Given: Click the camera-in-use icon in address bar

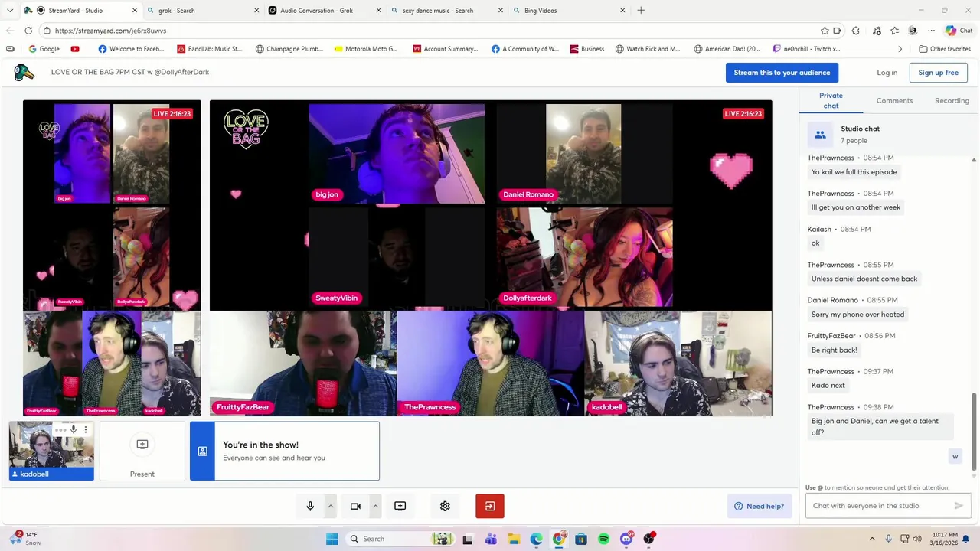Looking at the screenshot, I should (x=838, y=31).
